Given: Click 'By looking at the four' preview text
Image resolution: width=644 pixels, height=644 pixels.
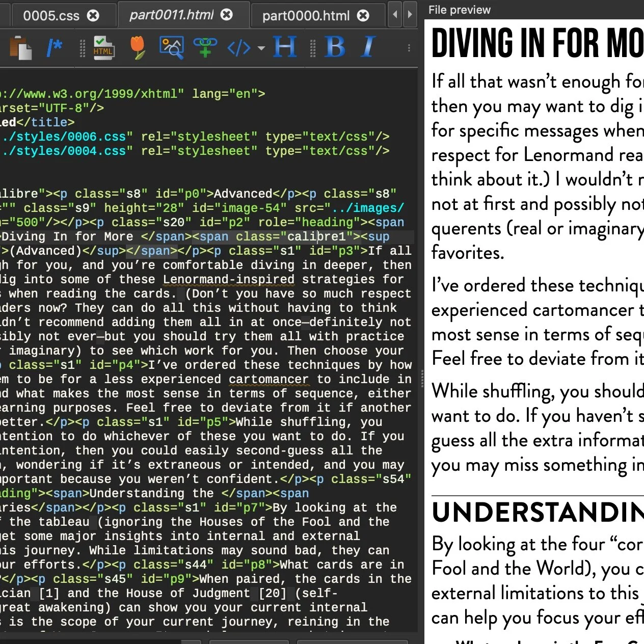Looking at the screenshot, I should [x=518, y=544].
